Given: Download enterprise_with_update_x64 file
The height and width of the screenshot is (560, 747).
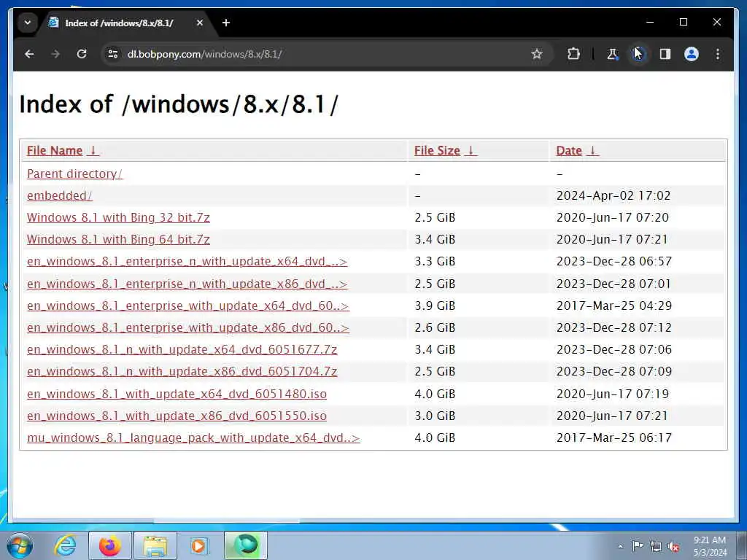Looking at the screenshot, I should coord(188,306).
